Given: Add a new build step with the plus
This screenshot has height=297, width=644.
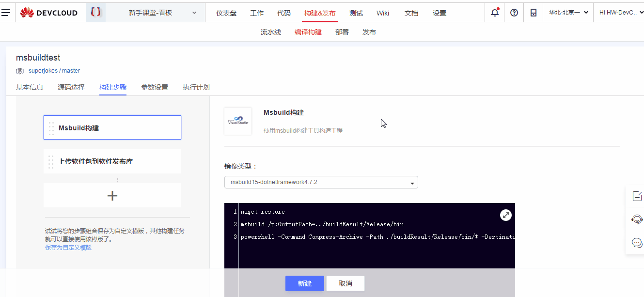Looking at the screenshot, I should coord(112,195).
